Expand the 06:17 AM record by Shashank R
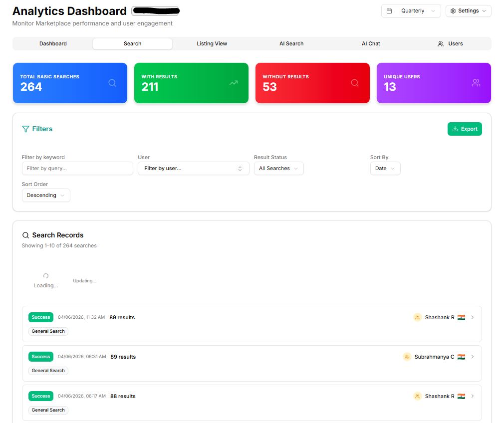 pos(473,396)
